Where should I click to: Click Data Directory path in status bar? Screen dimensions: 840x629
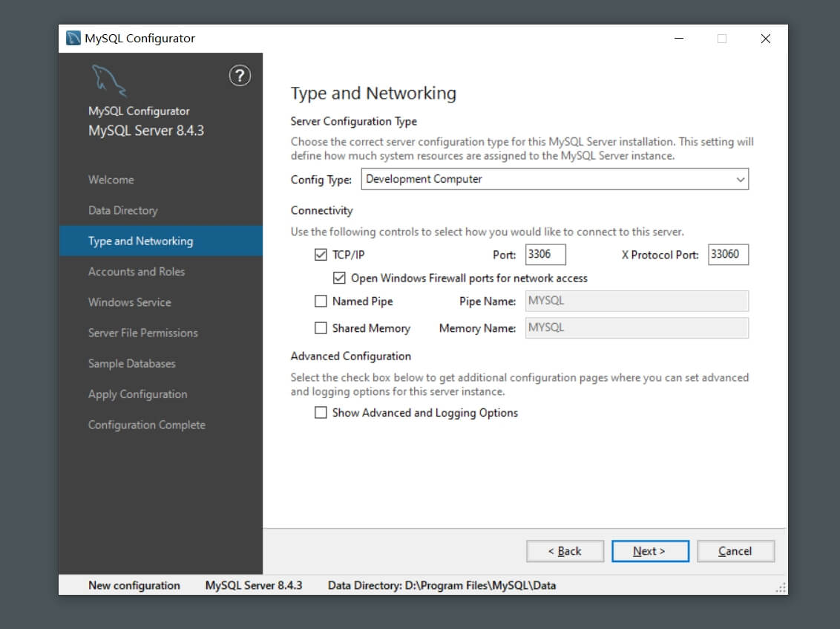click(442, 585)
